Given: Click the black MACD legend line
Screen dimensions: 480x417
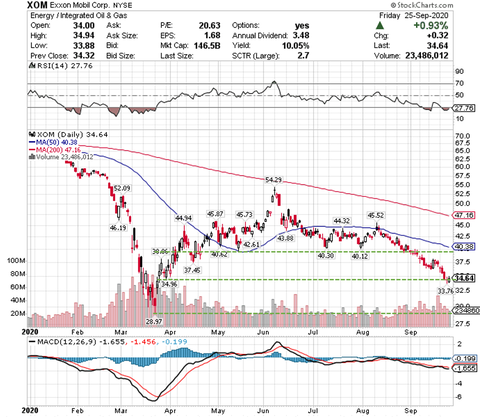Looking at the screenshot, I should (x=32, y=342).
